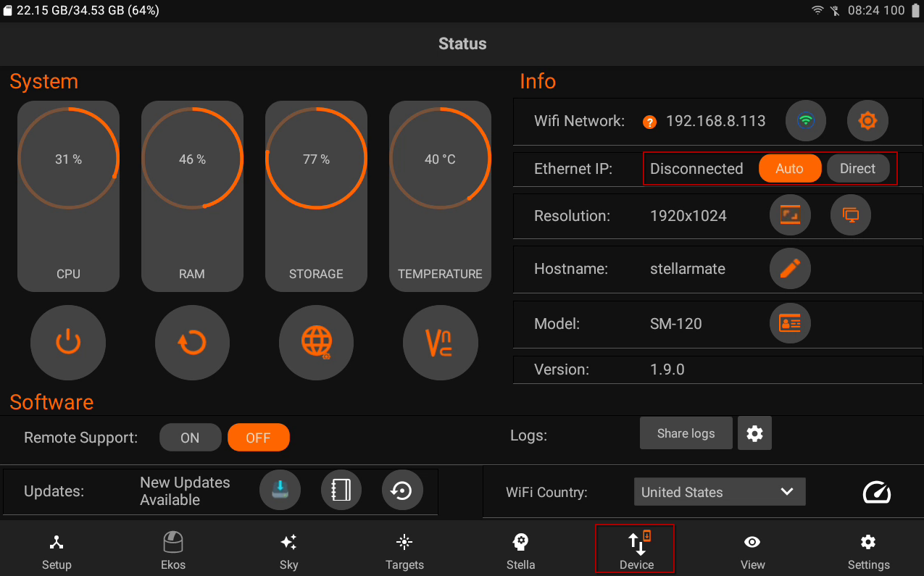This screenshot has height=576, width=924.
Task: Set Ethernet IP mode to Auto
Action: click(789, 169)
